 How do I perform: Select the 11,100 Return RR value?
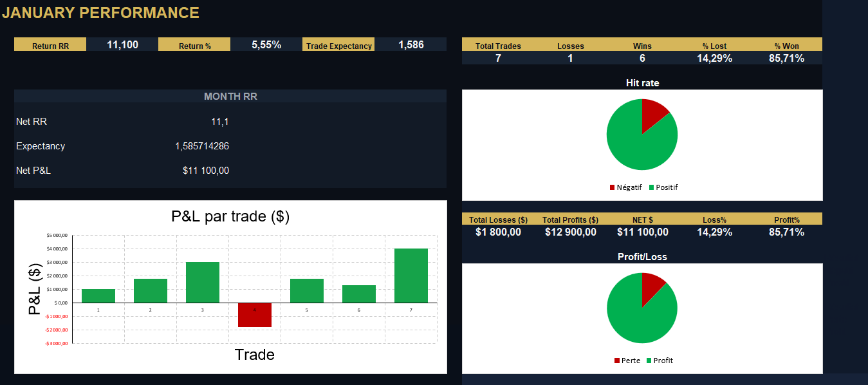pos(122,45)
